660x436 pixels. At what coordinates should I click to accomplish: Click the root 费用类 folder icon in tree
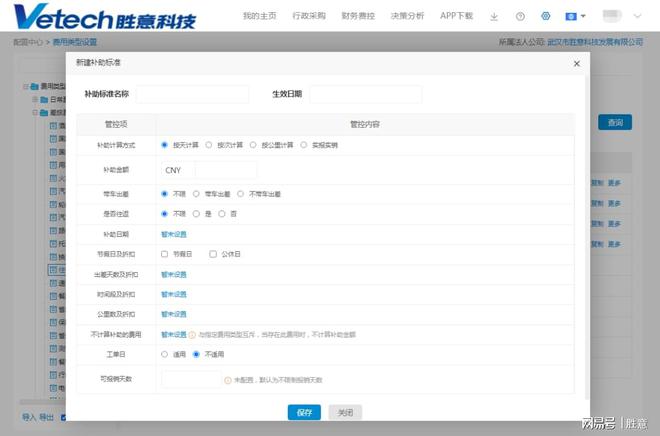pyautogui.click(x=35, y=87)
